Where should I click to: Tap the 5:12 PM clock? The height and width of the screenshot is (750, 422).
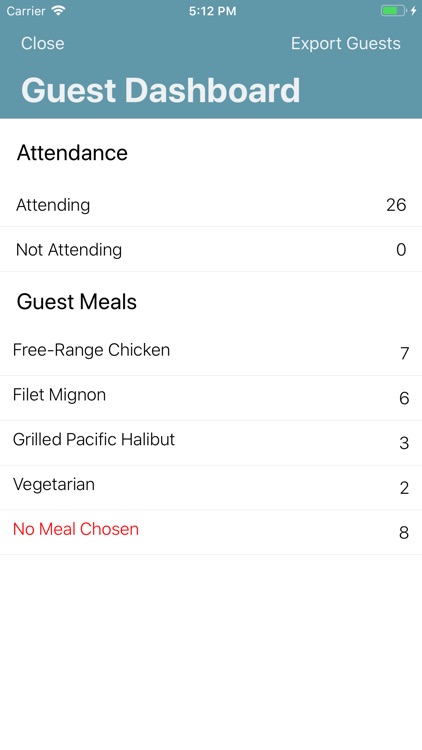click(212, 11)
